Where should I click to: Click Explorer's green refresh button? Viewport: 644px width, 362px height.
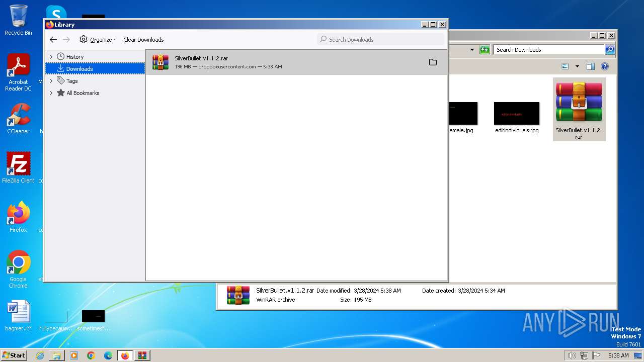pyautogui.click(x=485, y=50)
